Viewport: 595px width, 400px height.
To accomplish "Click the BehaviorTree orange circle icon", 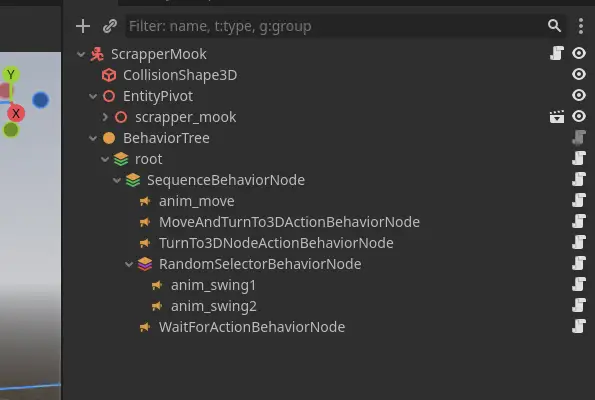I will point(109,138).
